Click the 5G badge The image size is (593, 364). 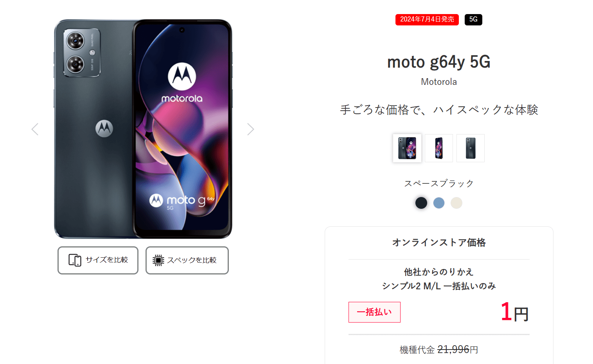tap(473, 20)
